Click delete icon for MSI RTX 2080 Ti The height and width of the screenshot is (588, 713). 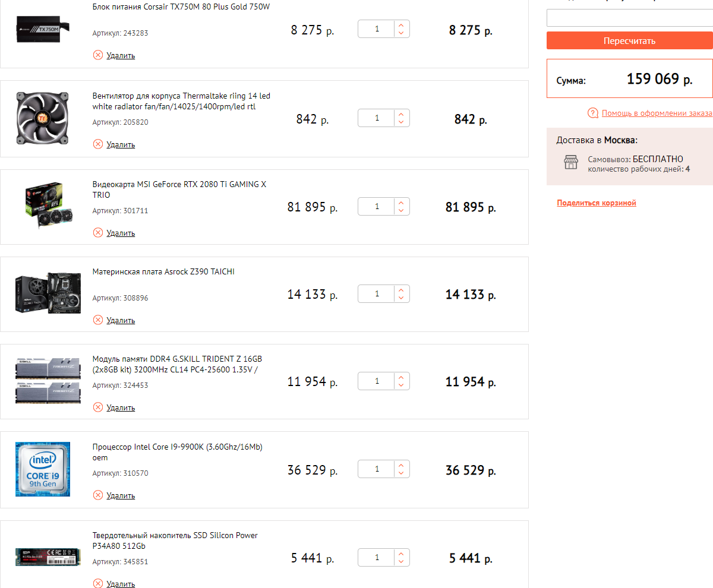tap(98, 233)
